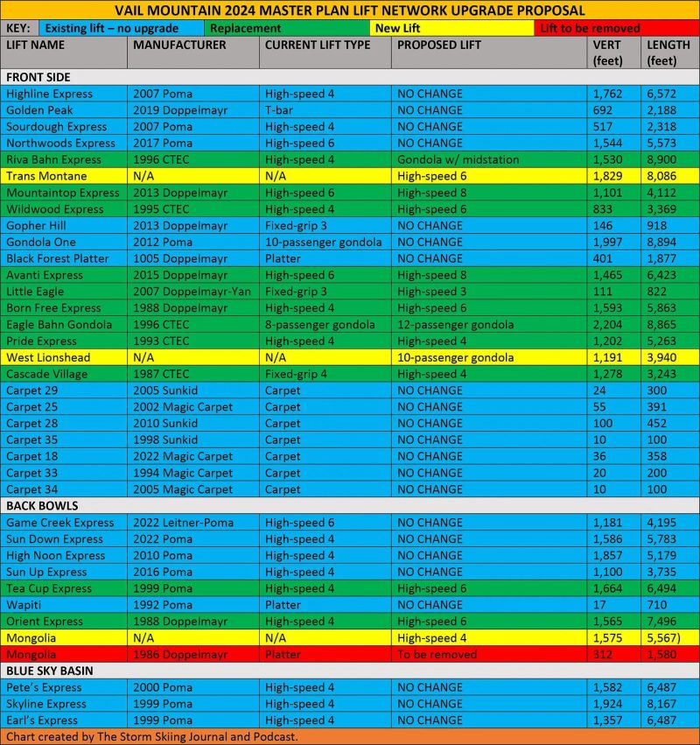This screenshot has width=700, height=745.
Task: Click the chart title 'VAIL MOUNTAIN 2024 MASTER PLAN'
Action: pos(350,10)
